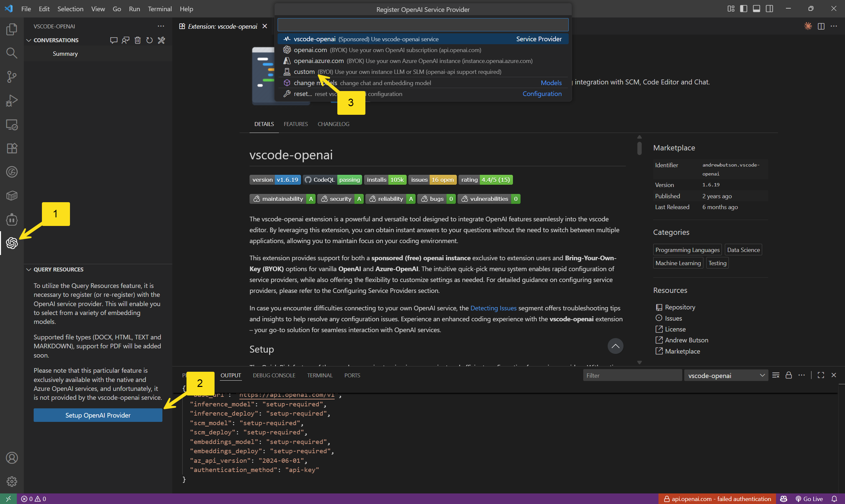The width and height of the screenshot is (845, 504).
Task: Open the notifications bell in the status bar
Action: coord(834,499)
